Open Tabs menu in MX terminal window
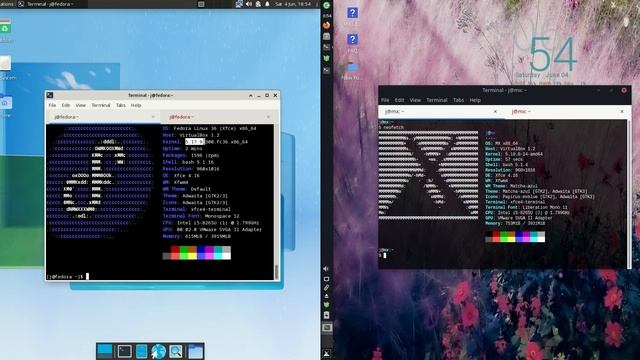This screenshot has height=360, width=640. 458,100
